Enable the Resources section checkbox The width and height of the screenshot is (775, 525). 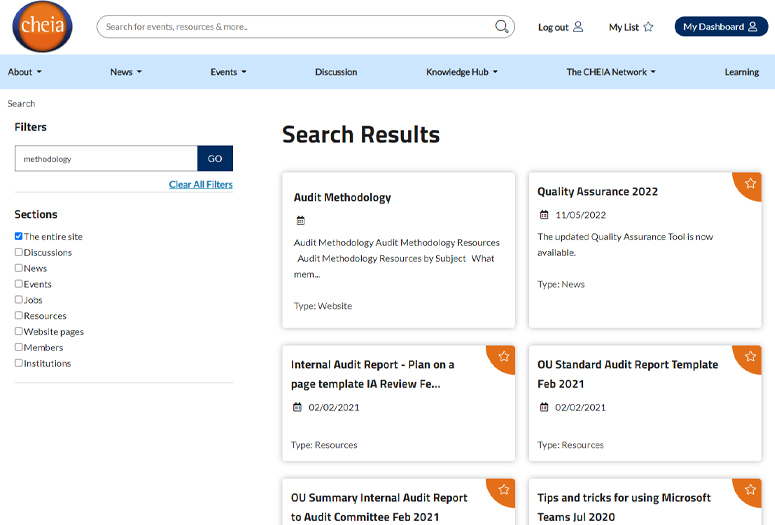tap(19, 315)
